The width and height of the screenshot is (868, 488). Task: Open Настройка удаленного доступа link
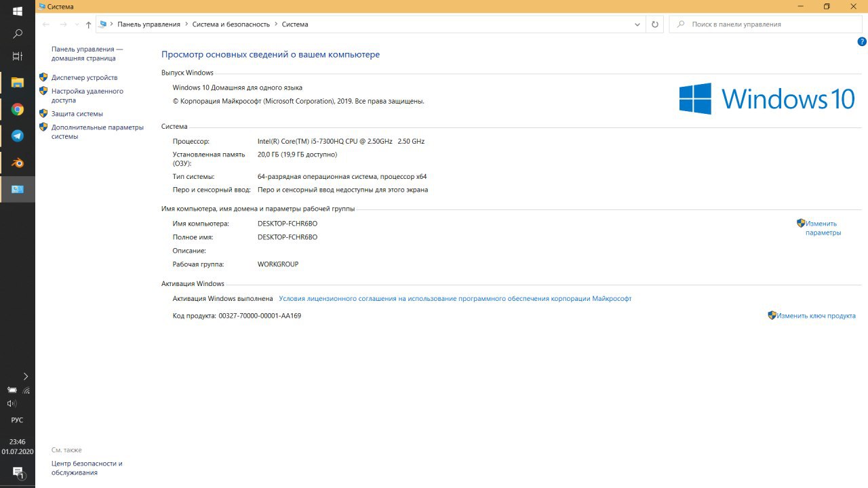87,96
